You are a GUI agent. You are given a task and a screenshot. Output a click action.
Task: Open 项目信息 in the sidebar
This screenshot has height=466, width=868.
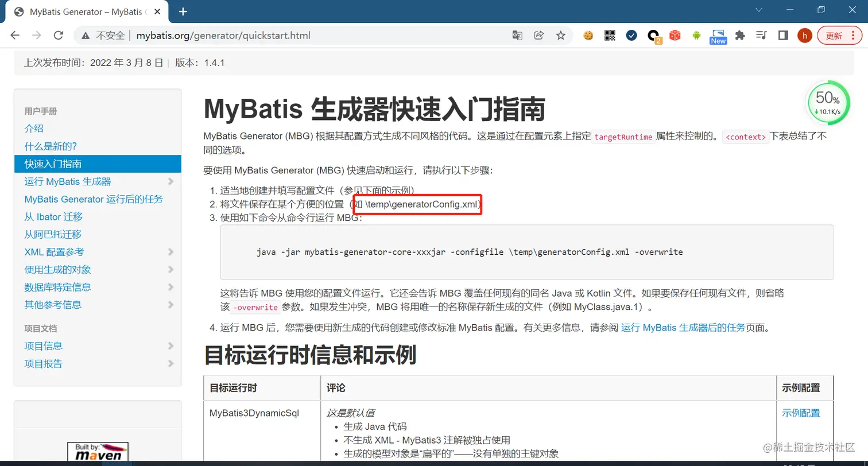[44, 346]
